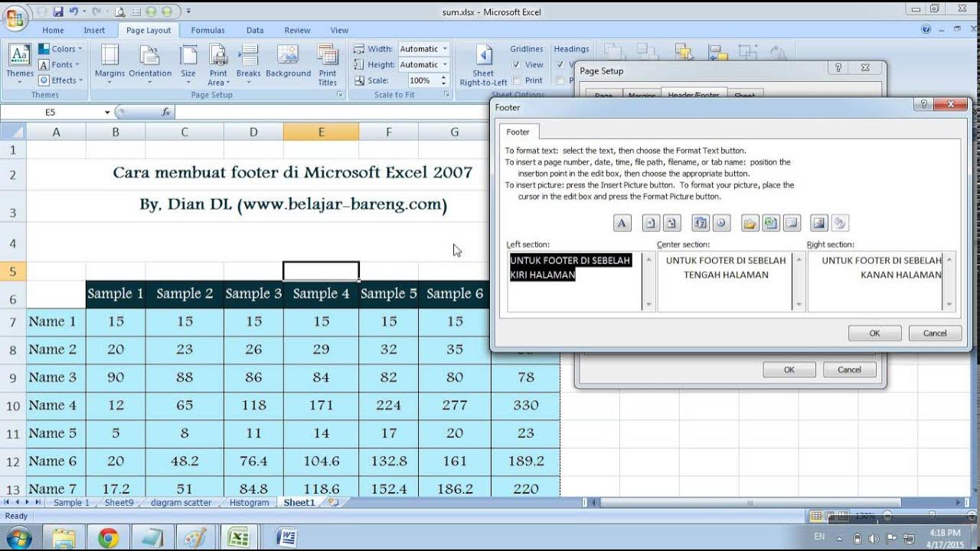Click the Center section text box
Screen dimensions: 980x551
coord(725,282)
